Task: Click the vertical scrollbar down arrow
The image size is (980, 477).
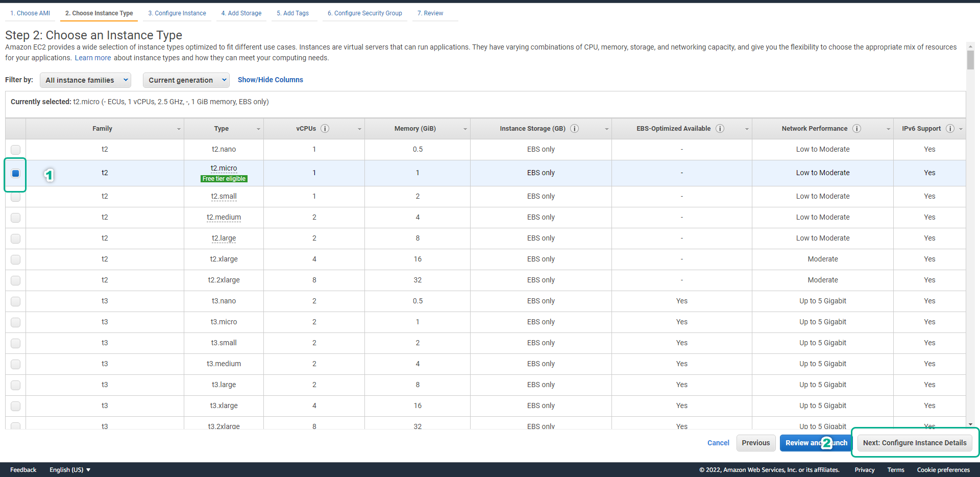Action: [970, 424]
